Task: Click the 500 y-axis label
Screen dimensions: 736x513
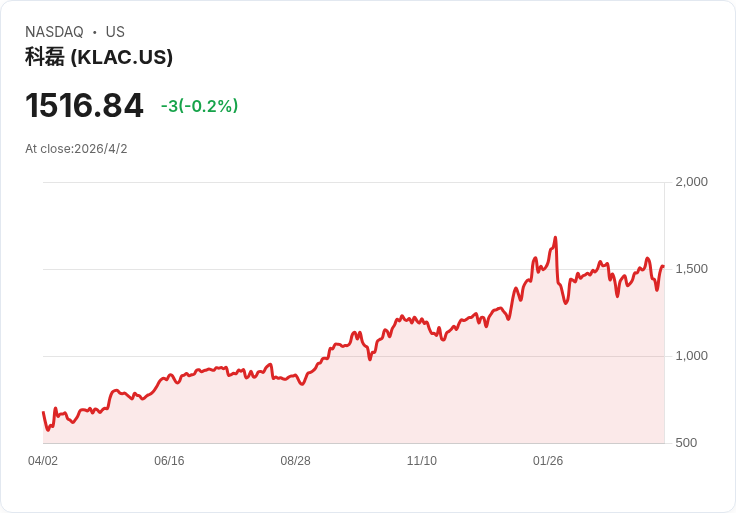Action: (686, 443)
